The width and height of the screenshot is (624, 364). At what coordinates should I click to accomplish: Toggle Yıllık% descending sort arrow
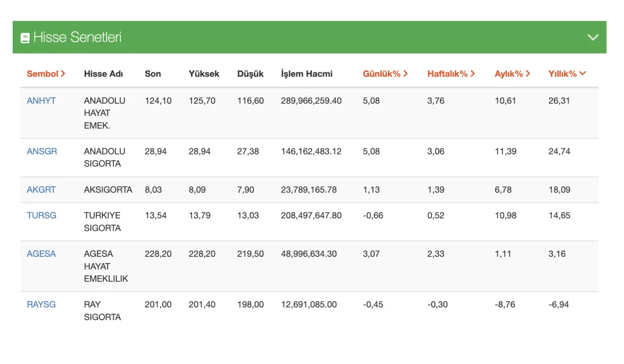coord(583,74)
